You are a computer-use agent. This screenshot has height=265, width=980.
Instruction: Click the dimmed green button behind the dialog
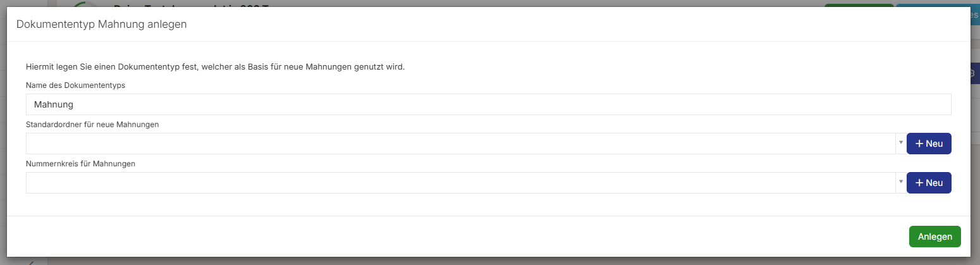859,4
